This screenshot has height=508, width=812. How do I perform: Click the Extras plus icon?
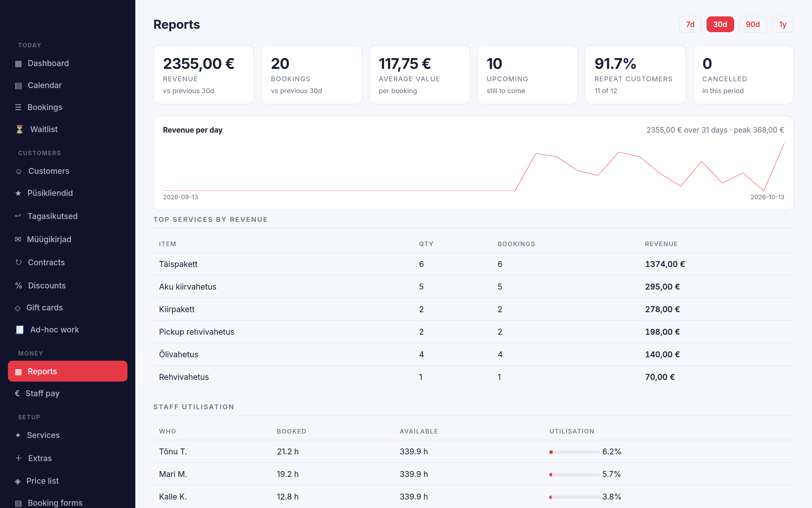(x=19, y=458)
